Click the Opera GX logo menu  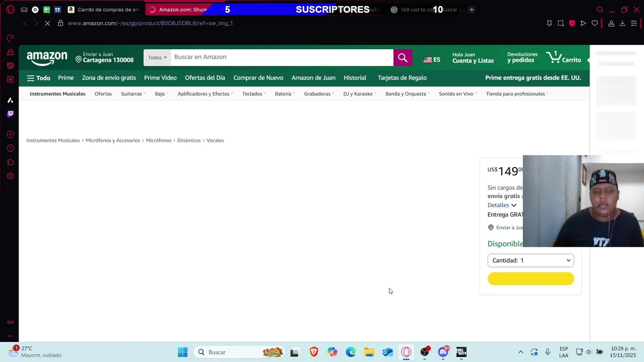click(10, 10)
